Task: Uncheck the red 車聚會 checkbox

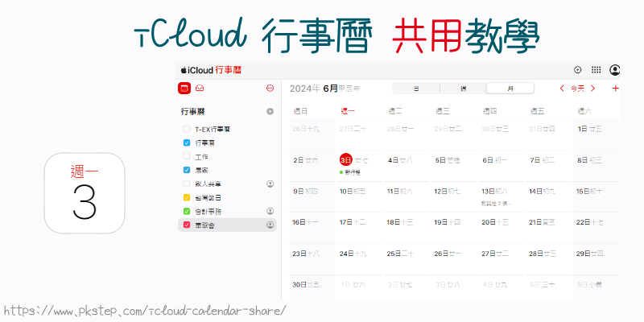Action: (x=187, y=225)
